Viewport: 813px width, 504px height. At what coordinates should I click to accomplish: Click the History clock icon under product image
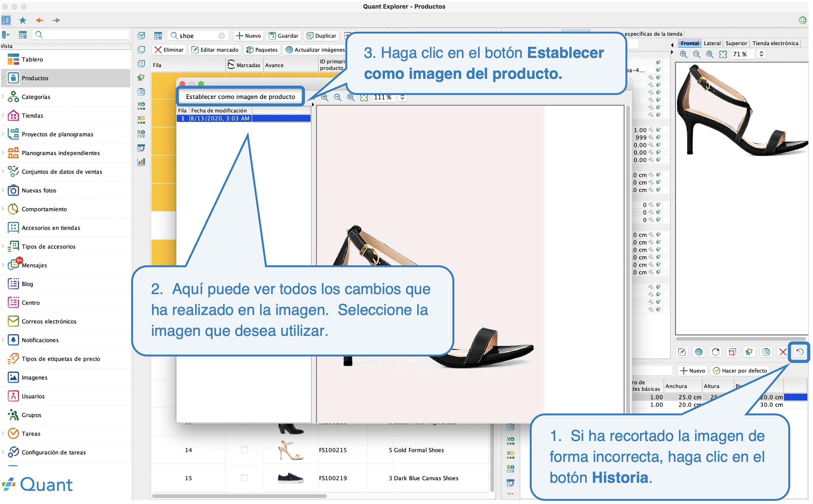point(799,352)
